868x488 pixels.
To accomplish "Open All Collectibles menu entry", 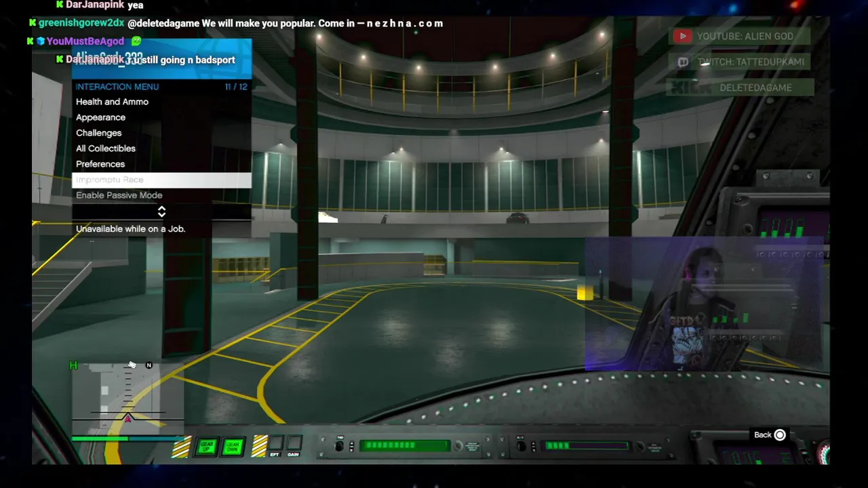I will tap(161, 148).
